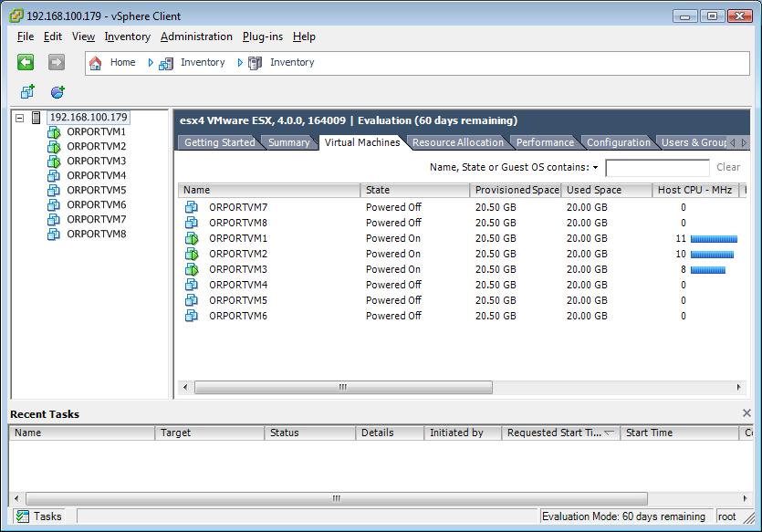Open the Name, State or Guest OS filter dropdown
Image resolution: width=762 pixels, height=532 pixels.
[x=595, y=168]
